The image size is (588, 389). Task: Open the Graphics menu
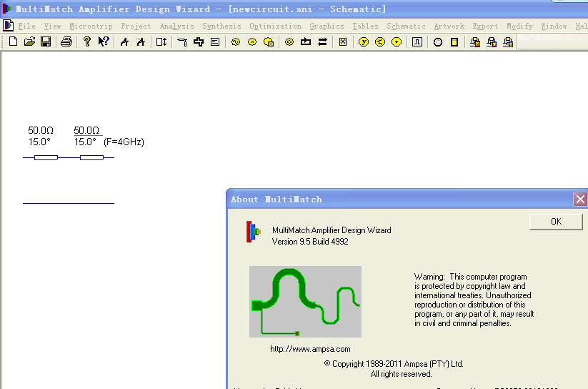[x=327, y=26]
